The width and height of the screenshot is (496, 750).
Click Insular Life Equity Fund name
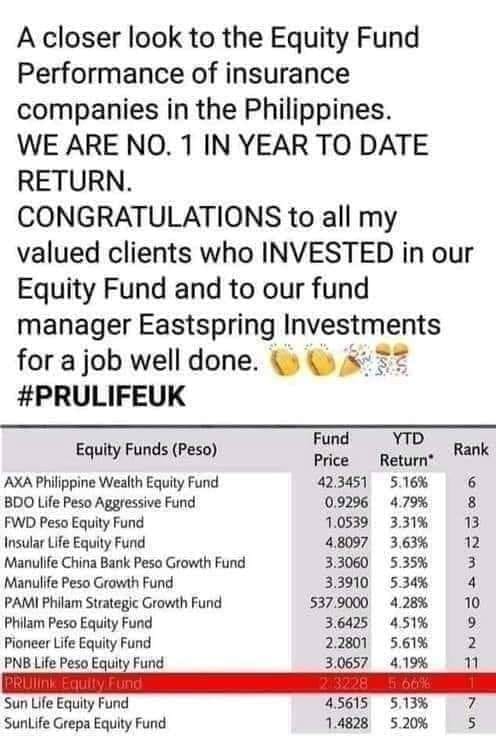coord(75,542)
